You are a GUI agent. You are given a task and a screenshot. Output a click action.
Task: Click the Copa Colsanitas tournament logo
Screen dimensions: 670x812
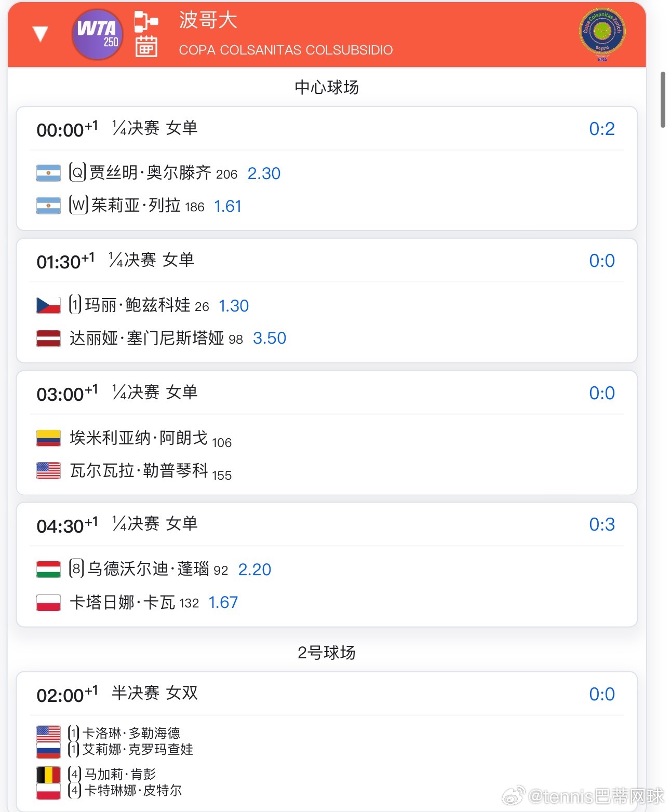click(x=602, y=34)
